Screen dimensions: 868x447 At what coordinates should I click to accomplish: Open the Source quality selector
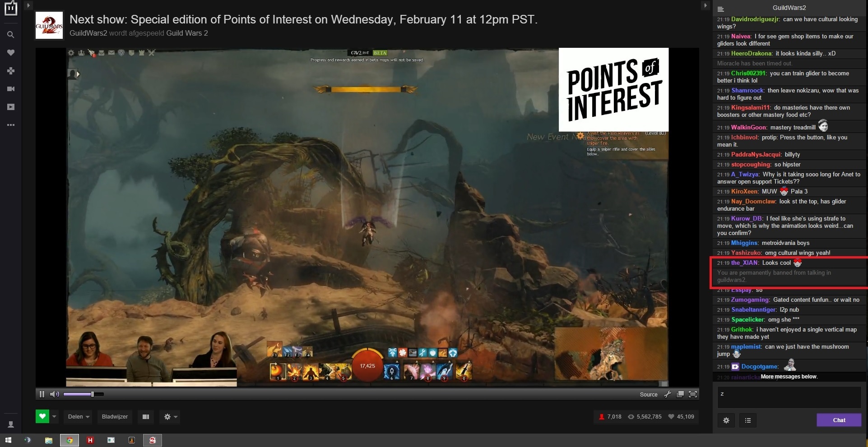point(649,394)
